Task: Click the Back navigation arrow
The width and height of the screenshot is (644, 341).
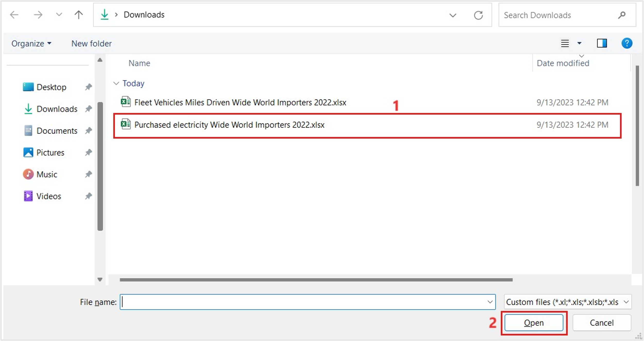Action: (x=14, y=15)
